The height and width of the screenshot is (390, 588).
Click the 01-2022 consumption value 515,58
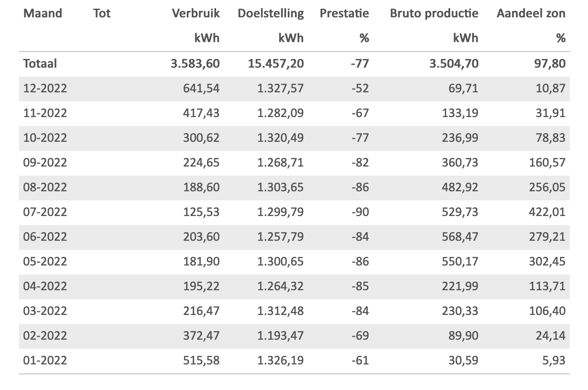point(201,360)
